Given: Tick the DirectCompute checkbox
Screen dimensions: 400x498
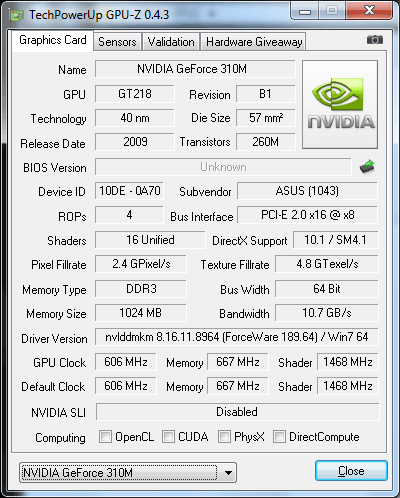Looking at the screenshot, I should 279,436.
